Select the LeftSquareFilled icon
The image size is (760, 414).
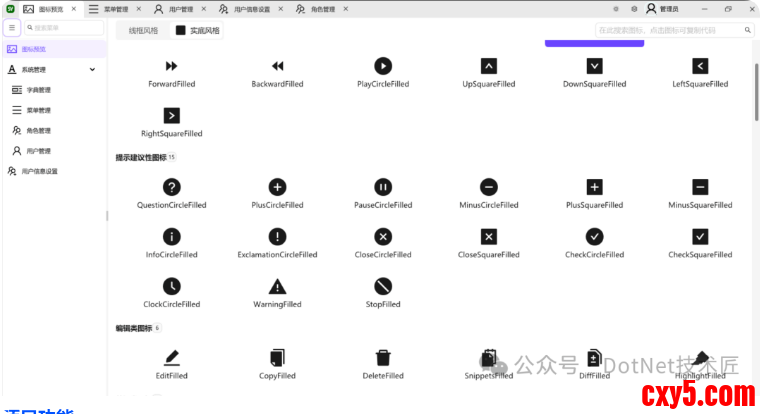tap(700, 66)
